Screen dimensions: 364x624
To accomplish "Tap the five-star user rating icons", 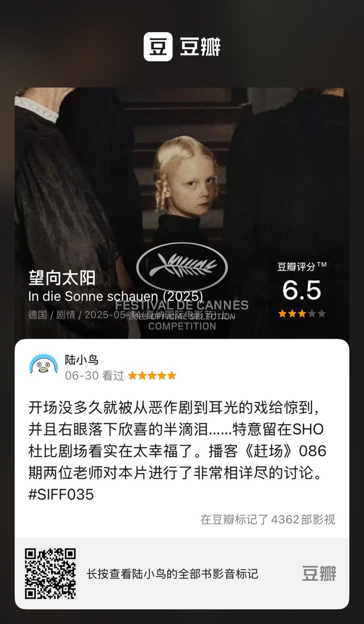I will pyautogui.click(x=152, y=376).
